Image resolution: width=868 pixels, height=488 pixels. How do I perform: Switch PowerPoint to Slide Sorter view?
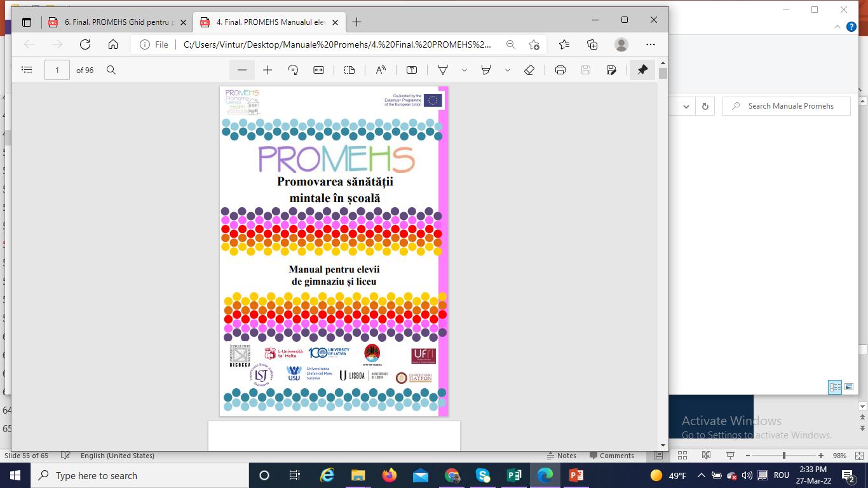(682, 456)
